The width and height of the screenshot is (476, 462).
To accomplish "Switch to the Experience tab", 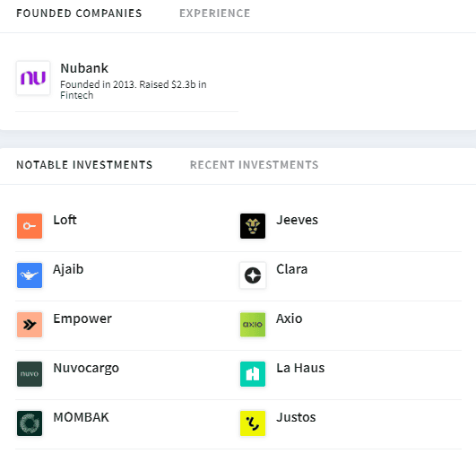I will click(215, 13).
